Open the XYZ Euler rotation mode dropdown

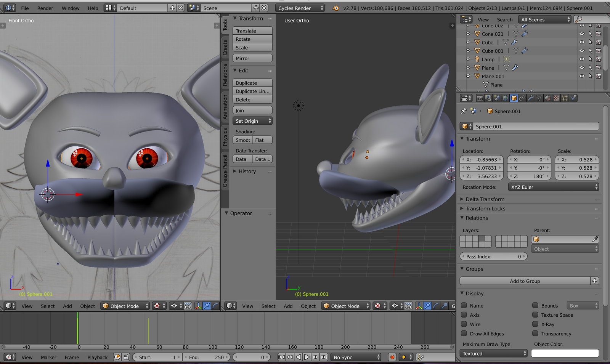(x=553, y=187)
